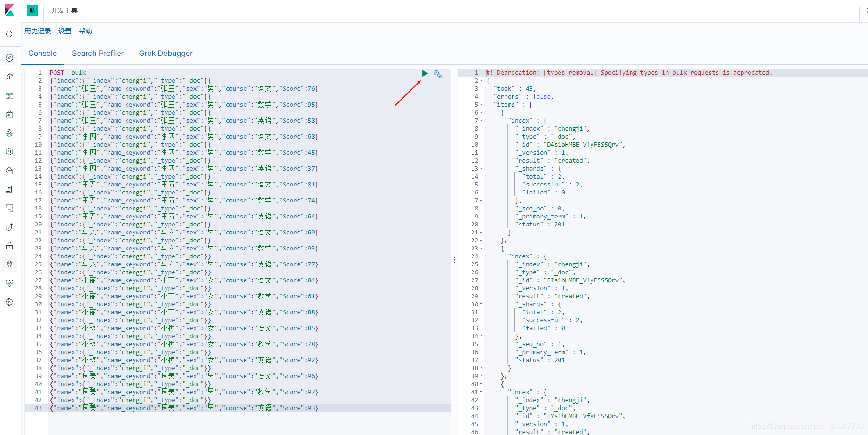Switch to the Grok Debugger tab
This screenshot has height=435, width=868.
point(166,54)
